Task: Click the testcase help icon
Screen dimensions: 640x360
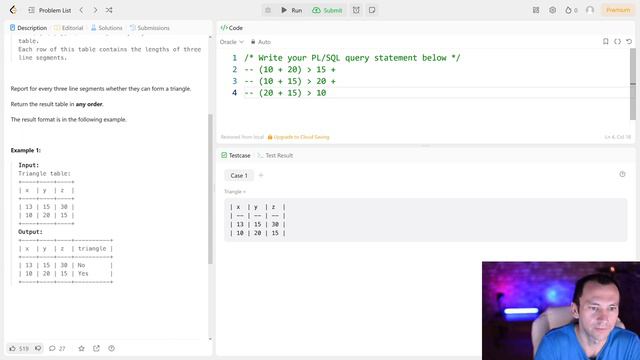Action: pyautogui.click(x=622, y=174)
